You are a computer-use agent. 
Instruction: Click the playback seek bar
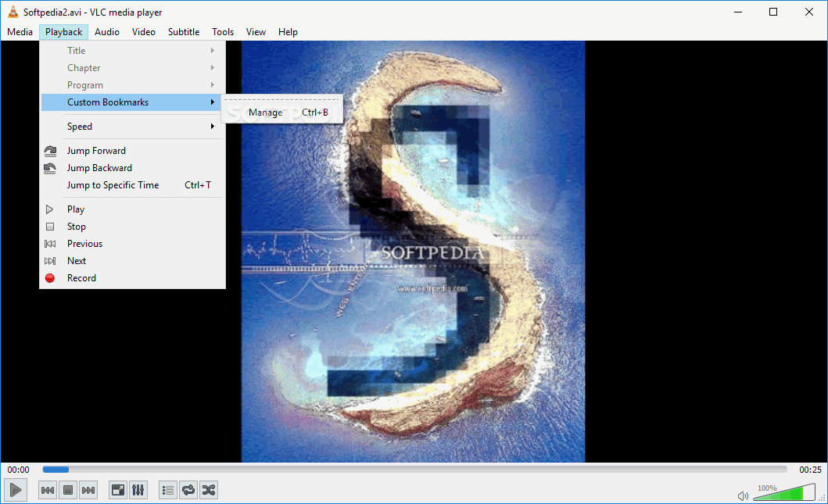(414, 469)
